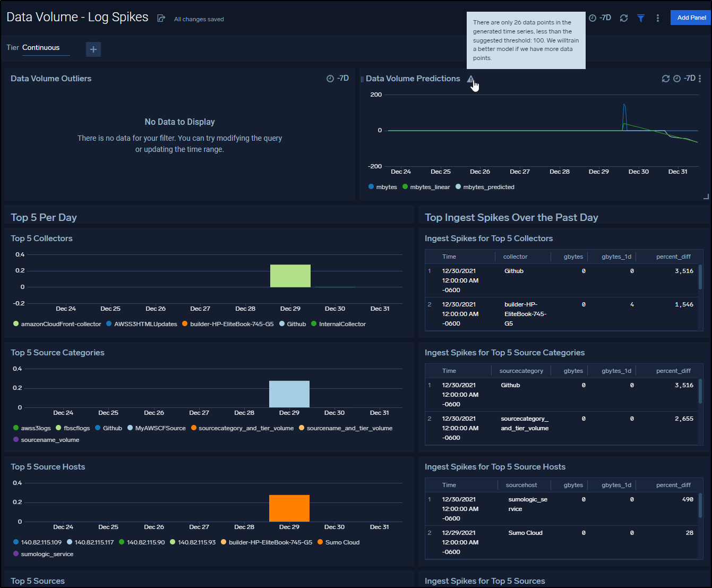Image resolution: width=712 pixels, height=588 pixels.
Task: Select Sumo Cloud sourcehost table cell
Action: tap(525, 533)
